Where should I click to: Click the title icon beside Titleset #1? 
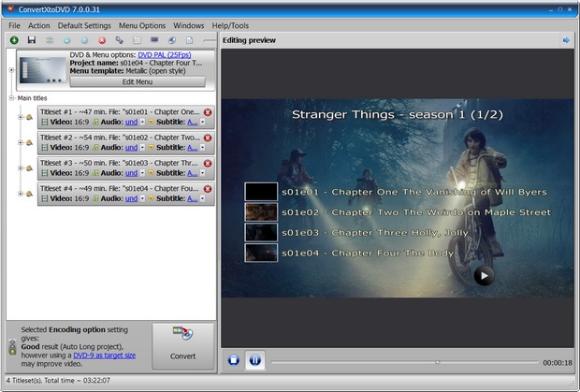tap(29, 117)
